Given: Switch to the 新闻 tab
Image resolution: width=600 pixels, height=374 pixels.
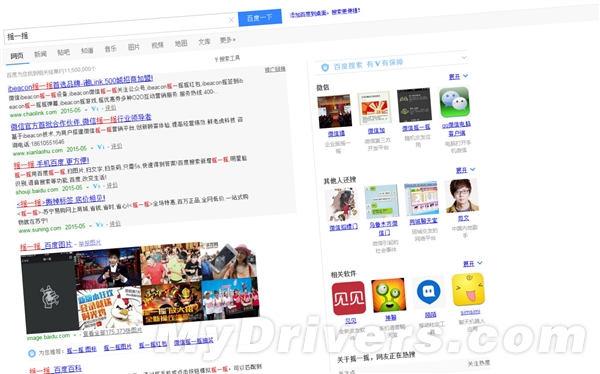Looking at the screenshot, I should click(40, 54).
